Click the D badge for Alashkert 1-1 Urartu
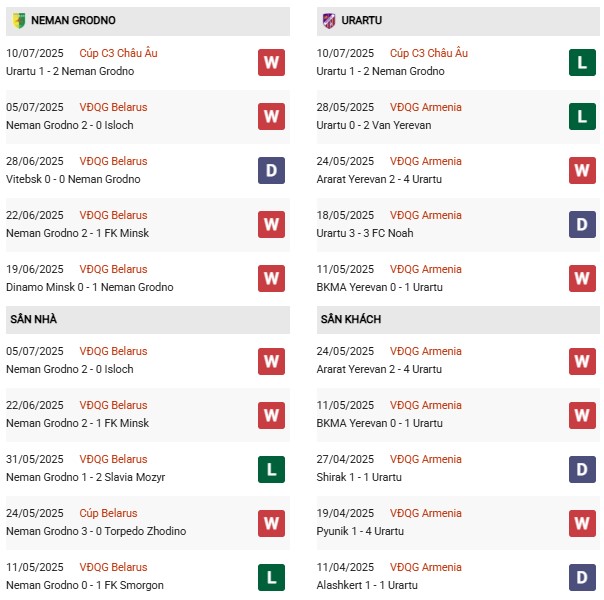 [583, 576]
